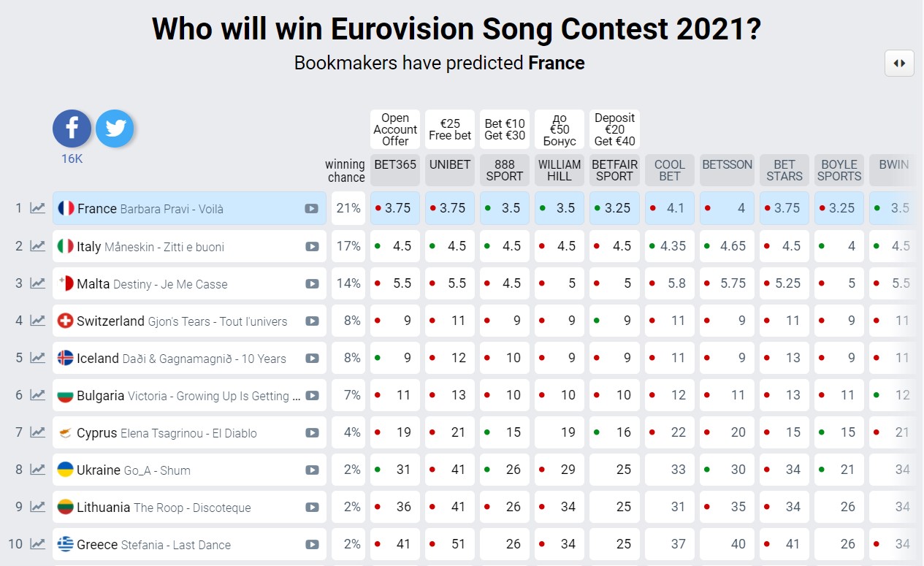
Task: Click 888 Sport Bet €10 Get €30 offer
Action: (x=505, y=129)
